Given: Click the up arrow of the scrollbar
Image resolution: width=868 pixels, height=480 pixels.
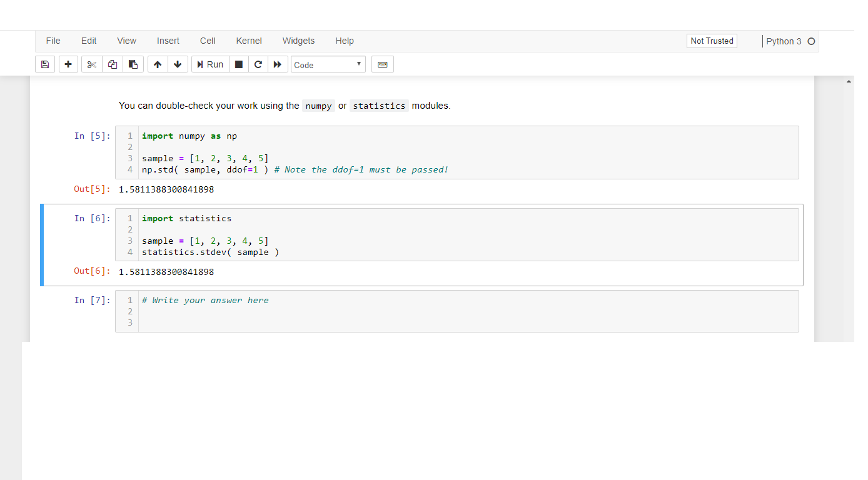Looking at the screenshot, I should pyautogui.click(x=849, y=81).
